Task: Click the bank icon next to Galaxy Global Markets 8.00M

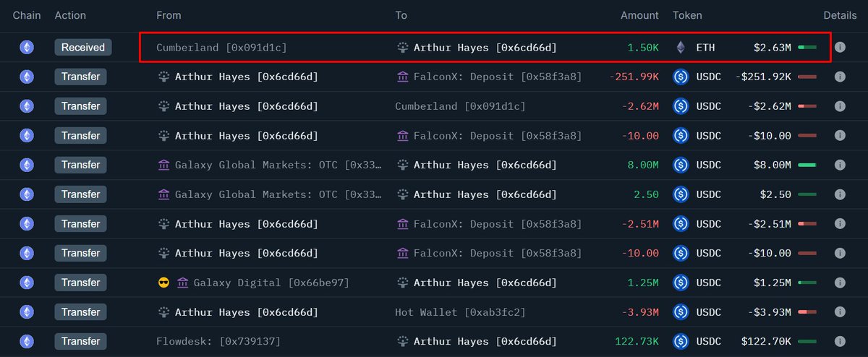Action: (163, 165)
